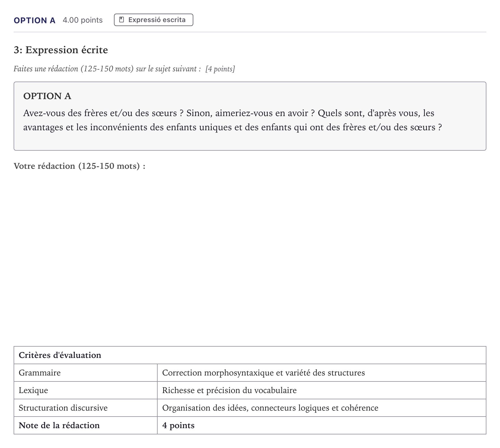This screenshot has height=448, width=500.
Task: Click the bookmark icon in Expressió escrita tag
Action: 122,20
